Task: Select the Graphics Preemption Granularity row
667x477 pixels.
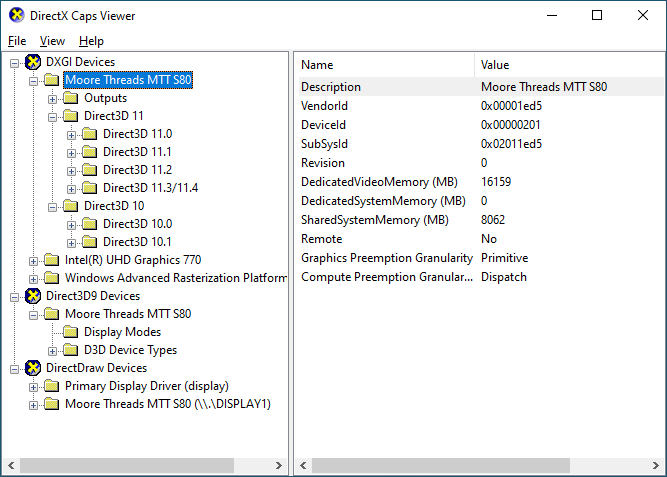Action: pyautogui.click(x=481, y=258)
